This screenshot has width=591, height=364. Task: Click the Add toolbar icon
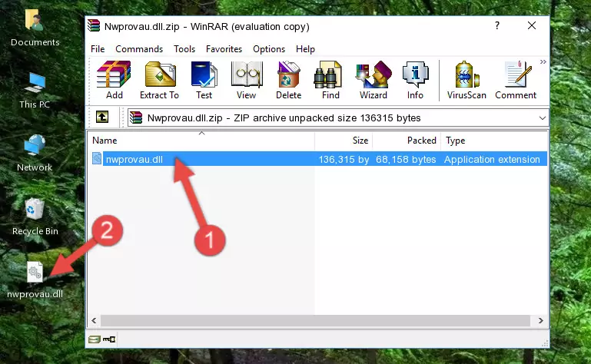(114, 80)
